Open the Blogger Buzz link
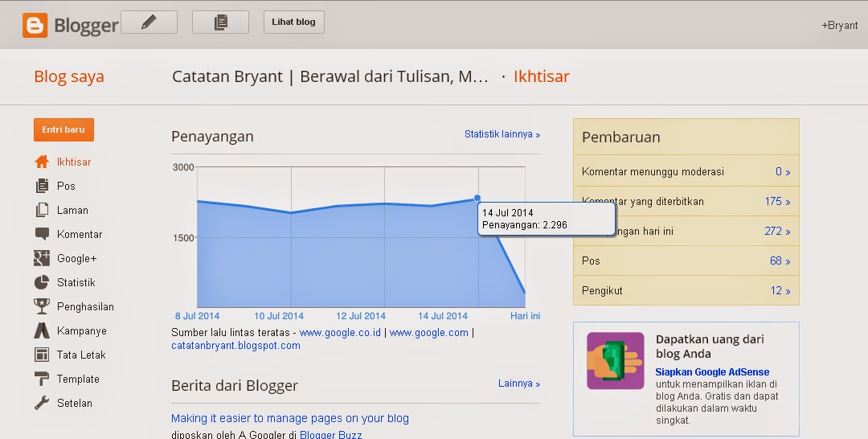 click(331, 434)
